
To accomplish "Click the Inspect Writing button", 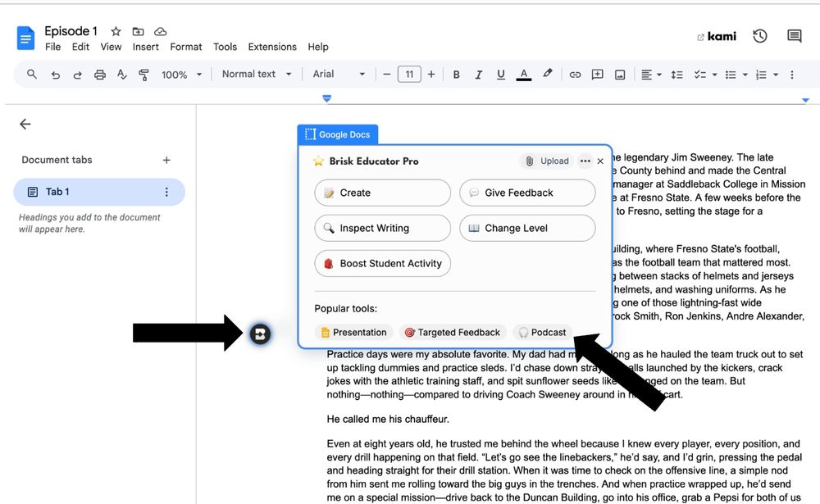I will click(x=382, y=228).
